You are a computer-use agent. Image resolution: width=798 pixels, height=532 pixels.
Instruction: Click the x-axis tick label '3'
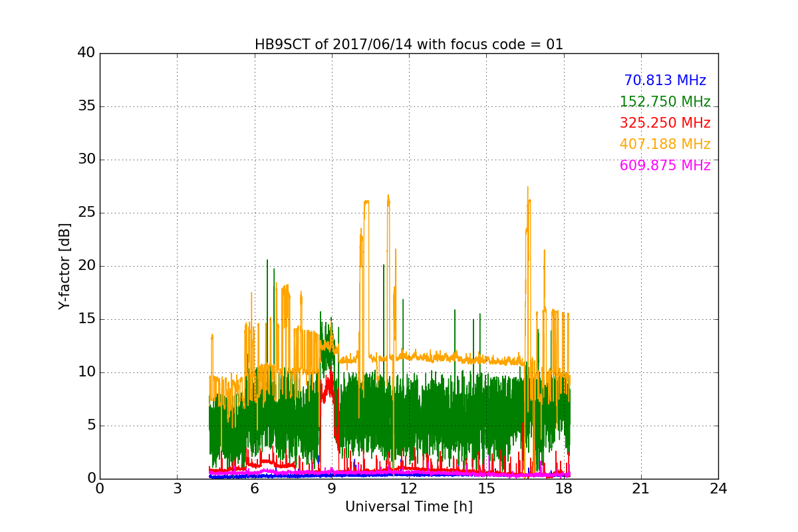177,489
